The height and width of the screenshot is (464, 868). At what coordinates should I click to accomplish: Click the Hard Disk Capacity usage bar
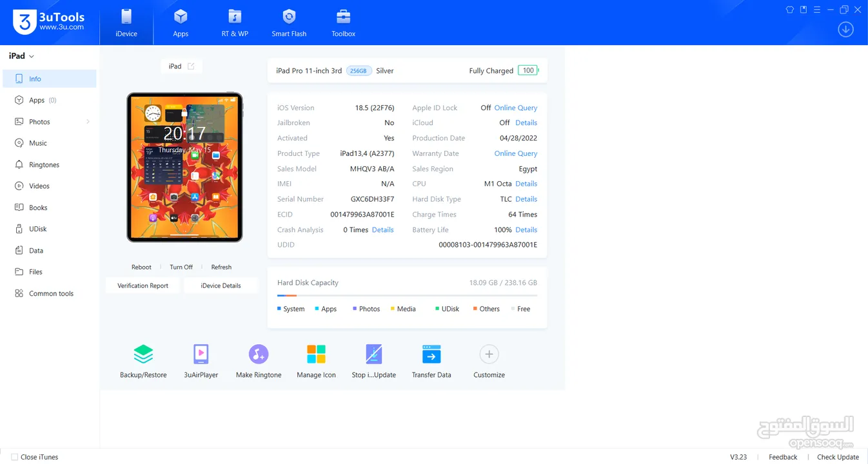407,295
